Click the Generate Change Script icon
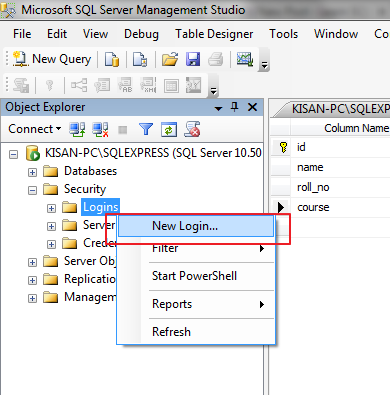Image resolution: width=390 pixels, height=395 pixels. click(x=21, y=85)
